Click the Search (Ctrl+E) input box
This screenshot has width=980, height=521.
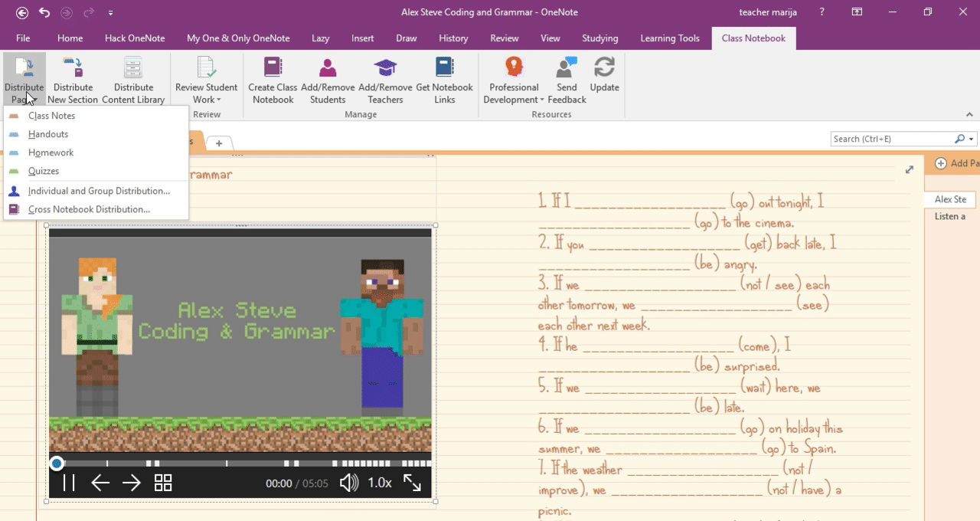pyautogui.click(x=890, y=139)
